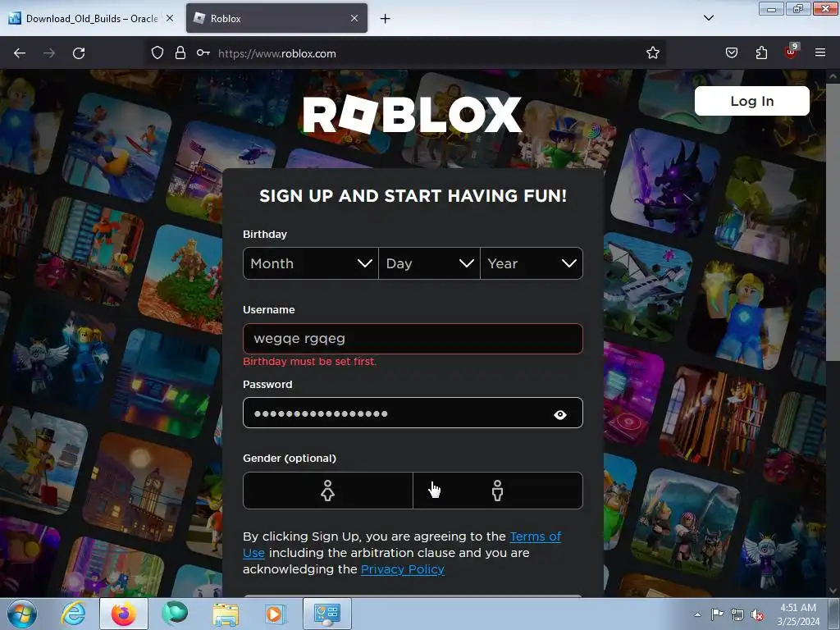Screen dimensions: 840x630
Task: Open the Month birthday dropdown
Action: coord(311,263)
